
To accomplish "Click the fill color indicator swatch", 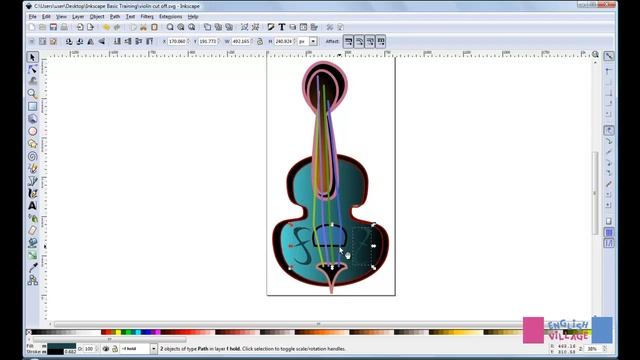I will click(61, 346).
